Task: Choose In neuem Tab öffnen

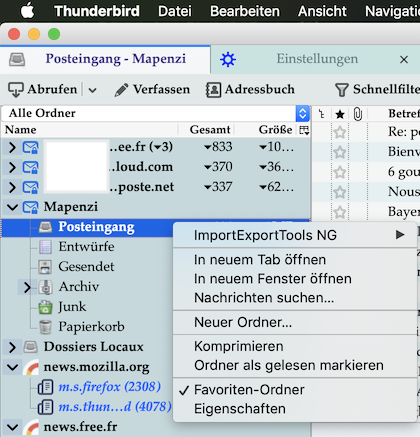Action: point(295,260)
